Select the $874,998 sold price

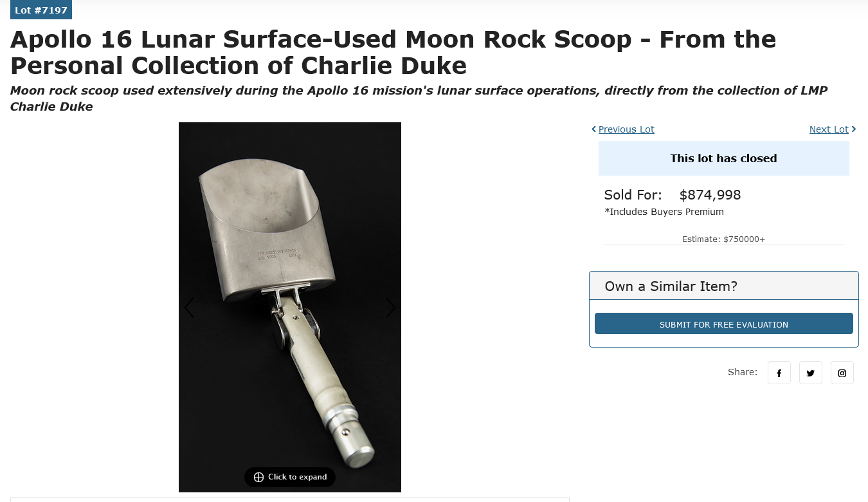pos(710,195)
